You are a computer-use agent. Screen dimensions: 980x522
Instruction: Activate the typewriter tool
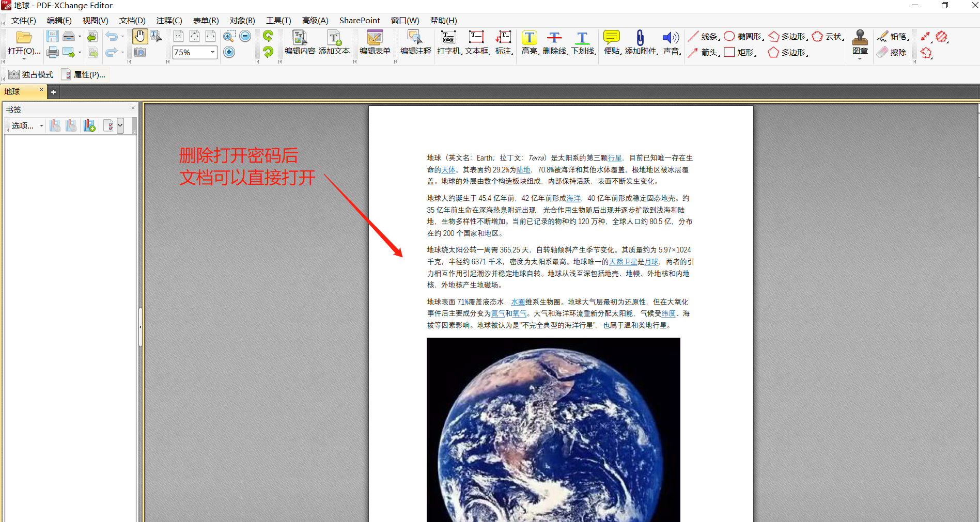448,41
